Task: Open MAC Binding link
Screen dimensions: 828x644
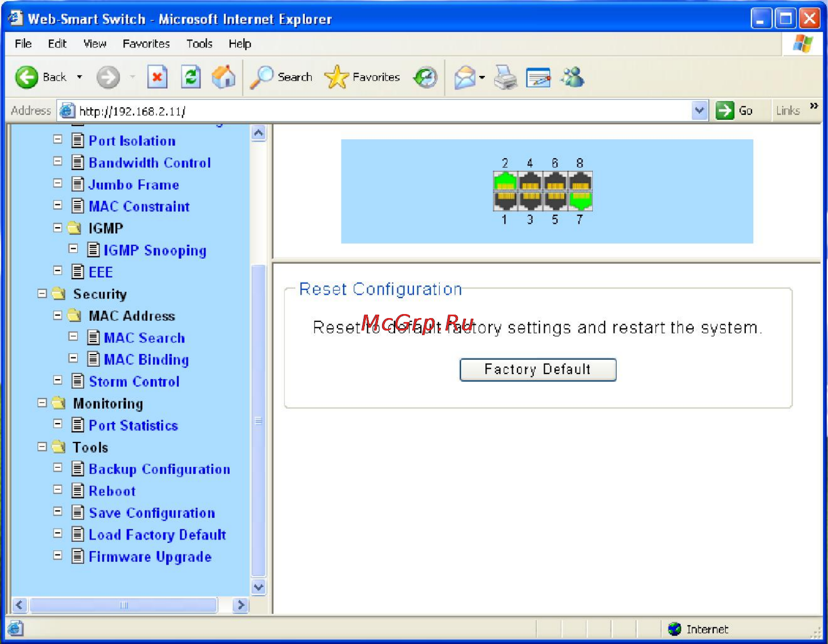Action: [x=146, y=360]
